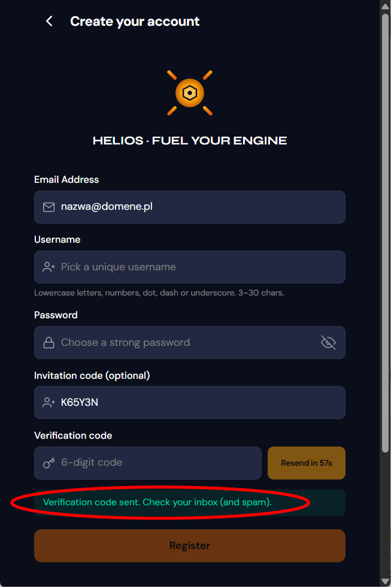Focus the 6-digit code input field
The width and height of the screenshot is (391, 588).
pyautogui.click(x=148, y=463)
